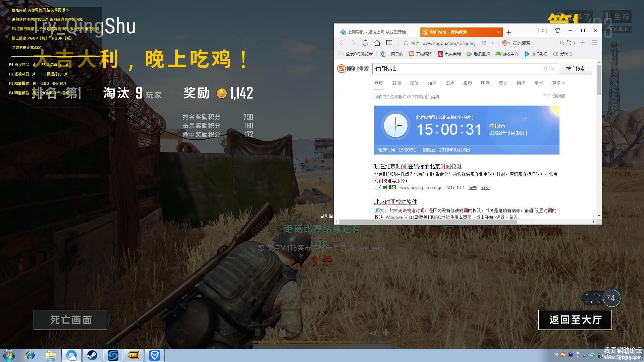
Task: Open the 北京时间校对软件 result link
Action: click(x=396, y=202)
